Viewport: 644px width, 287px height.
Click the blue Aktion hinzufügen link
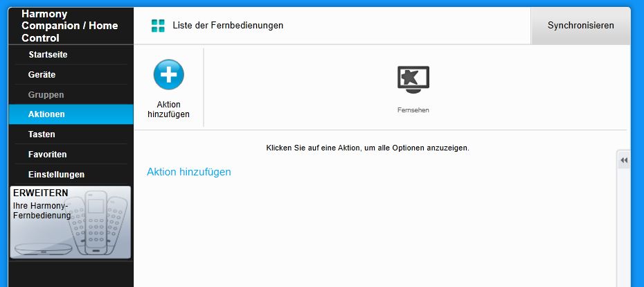[x=189, y=172]
